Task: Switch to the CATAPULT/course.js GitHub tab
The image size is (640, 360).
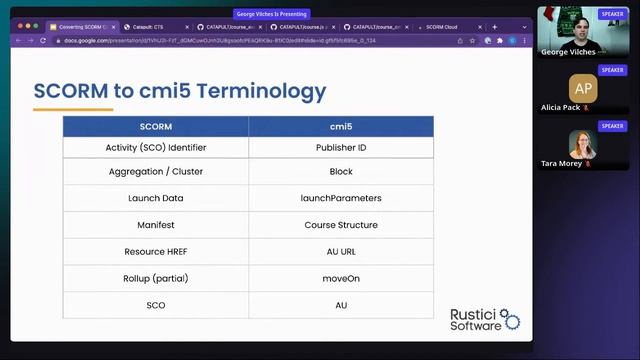Action: (x=303, y=27)
